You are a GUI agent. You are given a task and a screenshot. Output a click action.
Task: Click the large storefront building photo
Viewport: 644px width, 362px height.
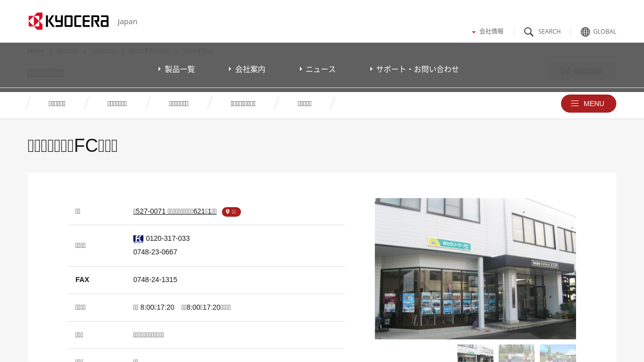coord(475,268)
